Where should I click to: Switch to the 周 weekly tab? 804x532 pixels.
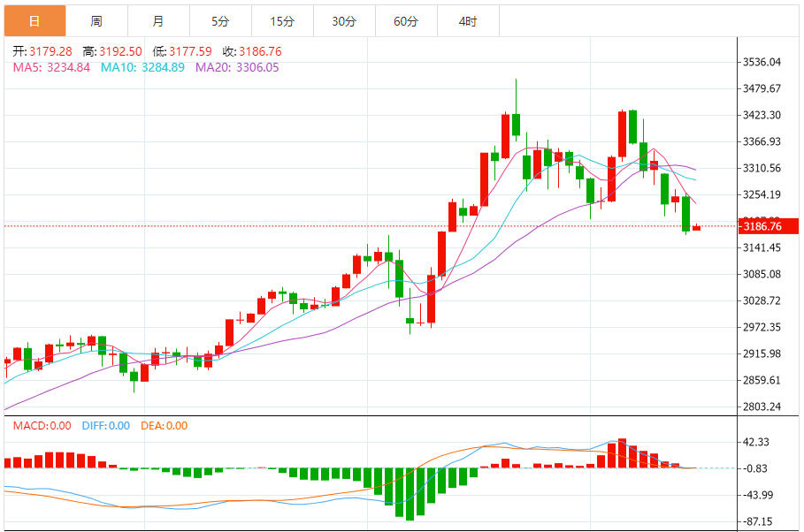point(97,21)
